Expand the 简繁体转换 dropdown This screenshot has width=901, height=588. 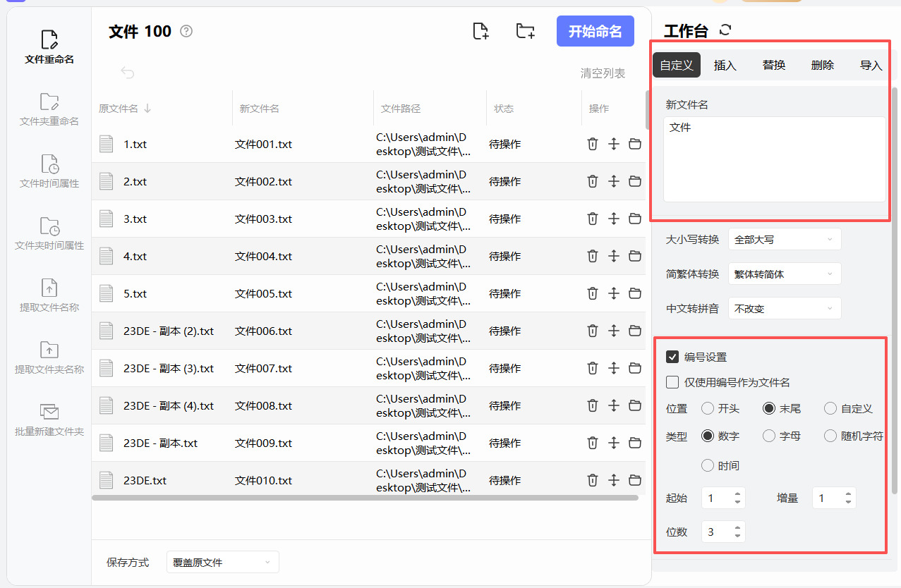[x=784, y=274]
